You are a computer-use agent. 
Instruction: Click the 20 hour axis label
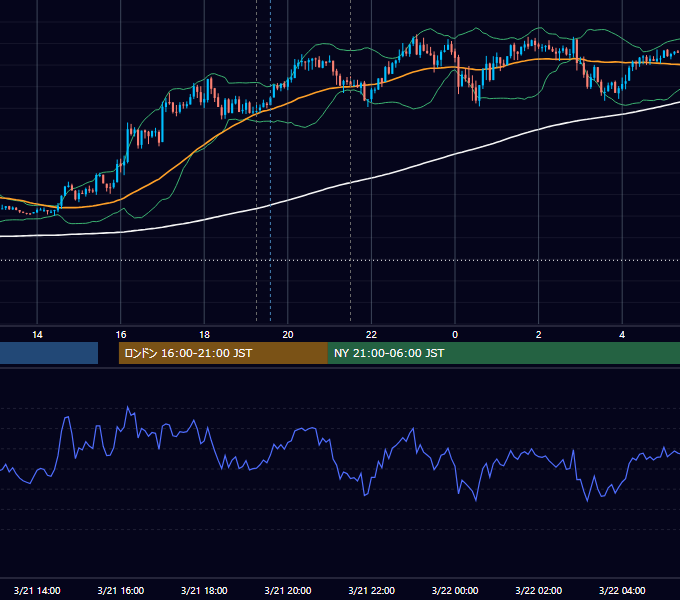coord(288,335)
